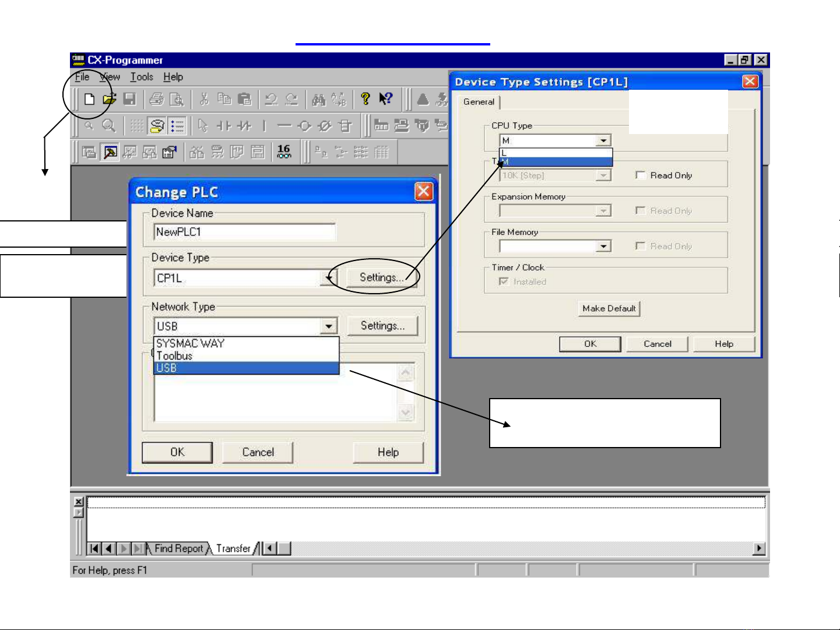Click Settings button beside Network Type

(x=382, y=326)
